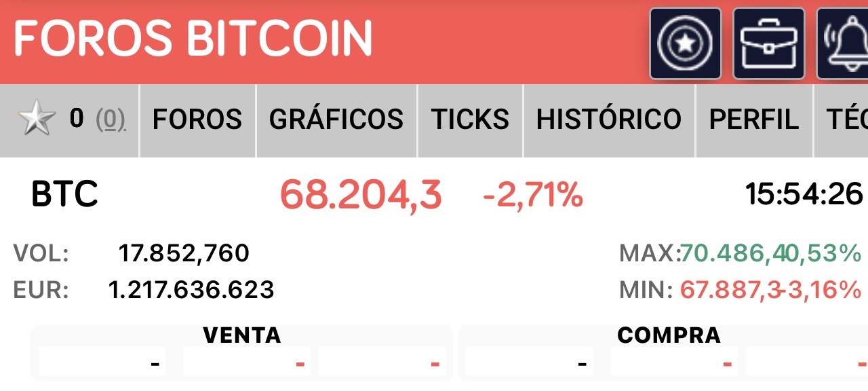Open the HISTÓRICO tab
Viewport: 868px width, 391px height.
(609, 120)
